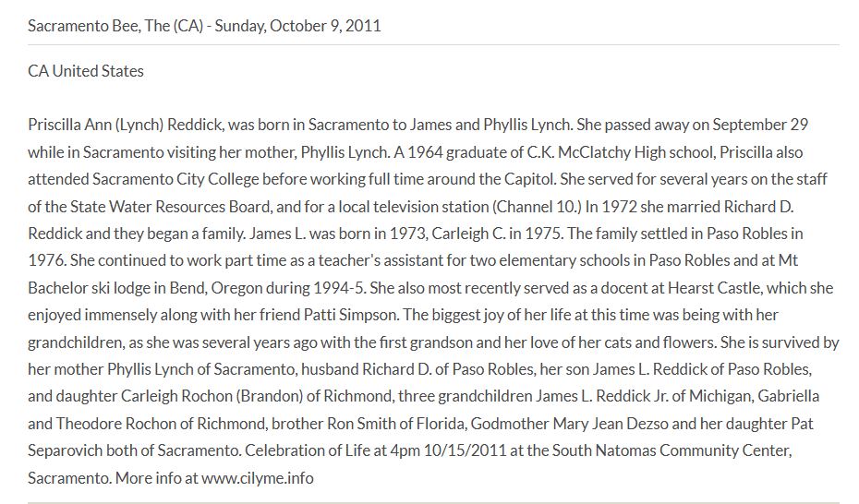
Task: Click the text 'South Natomas Community Center'
Action: coord(671,450)
